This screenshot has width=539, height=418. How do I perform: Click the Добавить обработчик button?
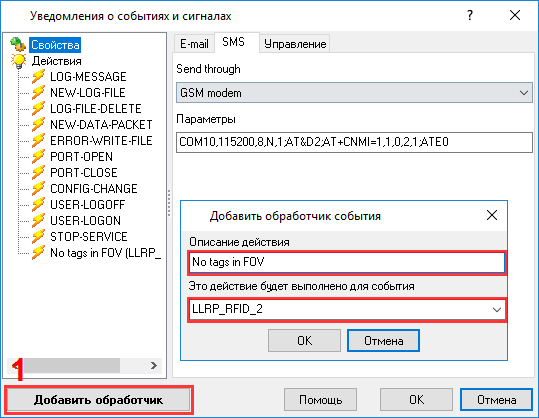point(98,400)
